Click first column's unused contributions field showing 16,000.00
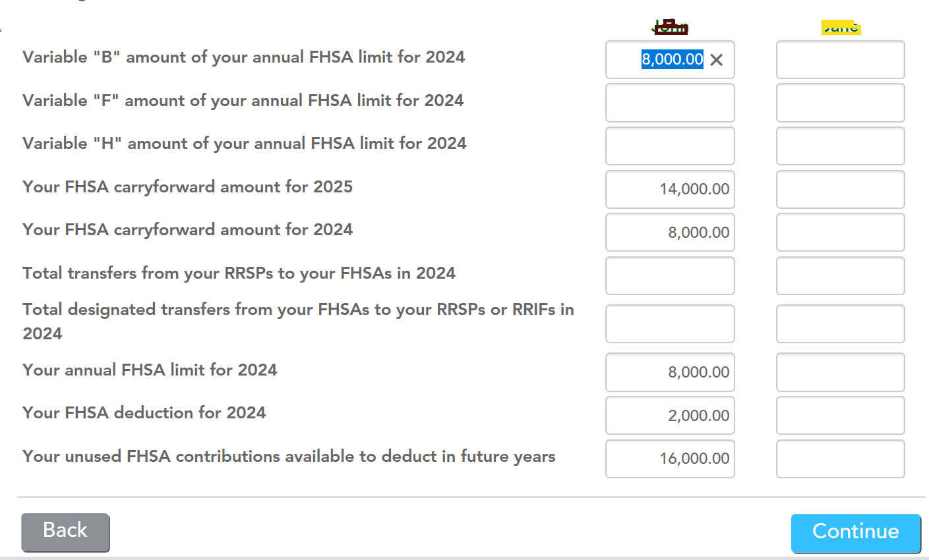929x560 pixels. (x=670, y=459)
